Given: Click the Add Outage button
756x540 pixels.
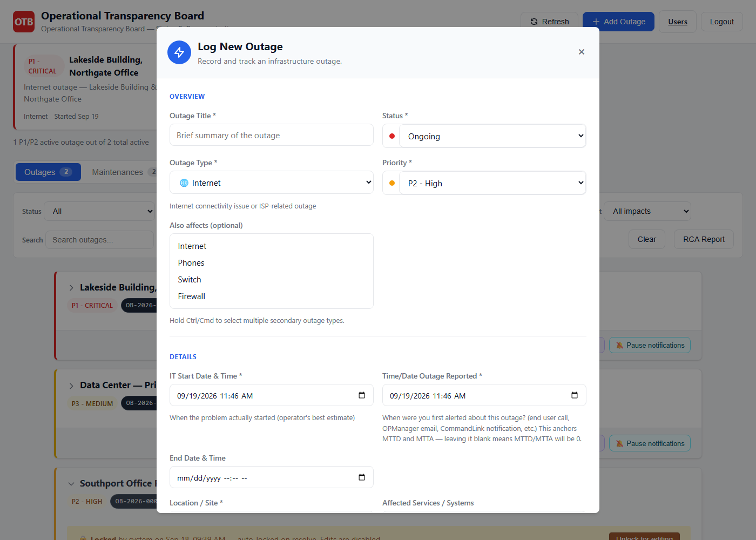Looking at the screenshot, I should click(618, 22).
